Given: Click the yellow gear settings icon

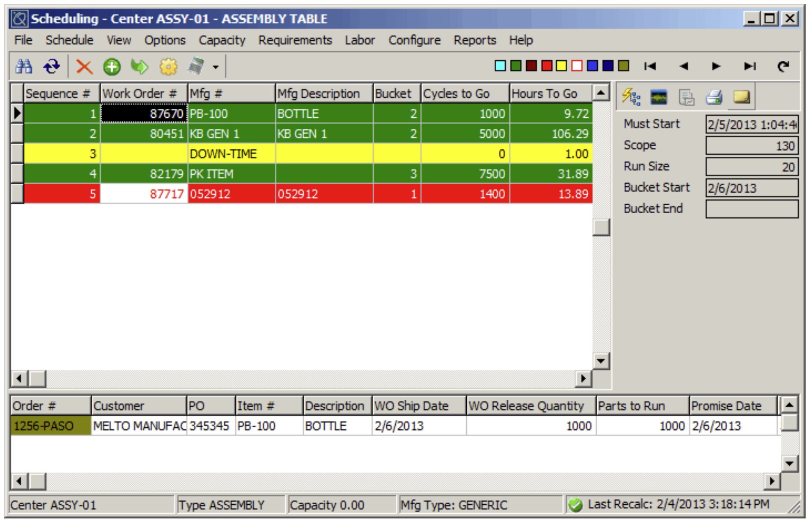Looking at the screenshot, I should (168, 67).
